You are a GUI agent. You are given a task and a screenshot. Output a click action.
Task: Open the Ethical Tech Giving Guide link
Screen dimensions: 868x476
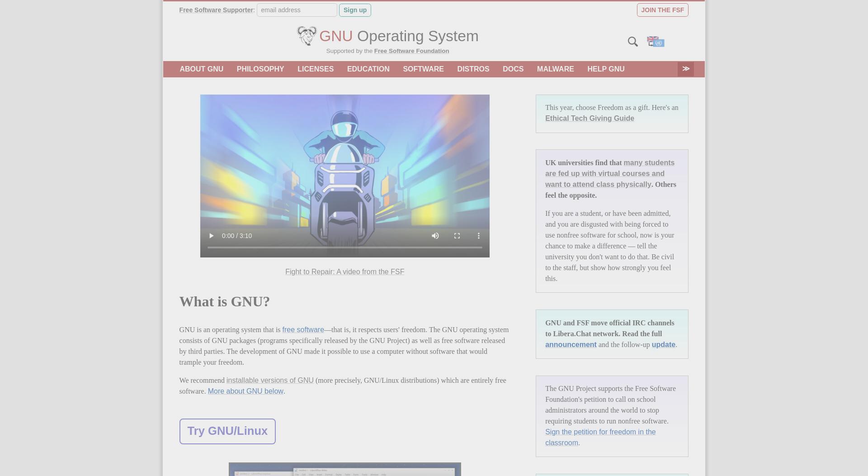pyautogui.click(x=590, y=119)
